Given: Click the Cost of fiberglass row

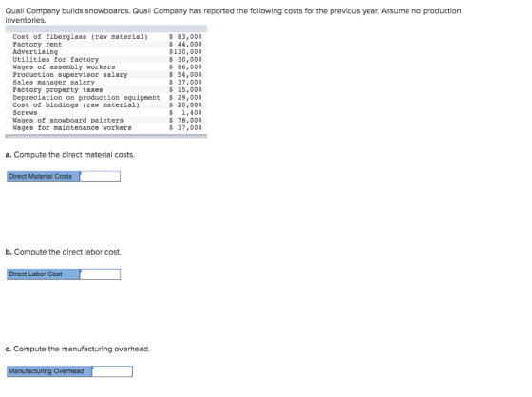Looking at the screenshot, I should [105, 37].
